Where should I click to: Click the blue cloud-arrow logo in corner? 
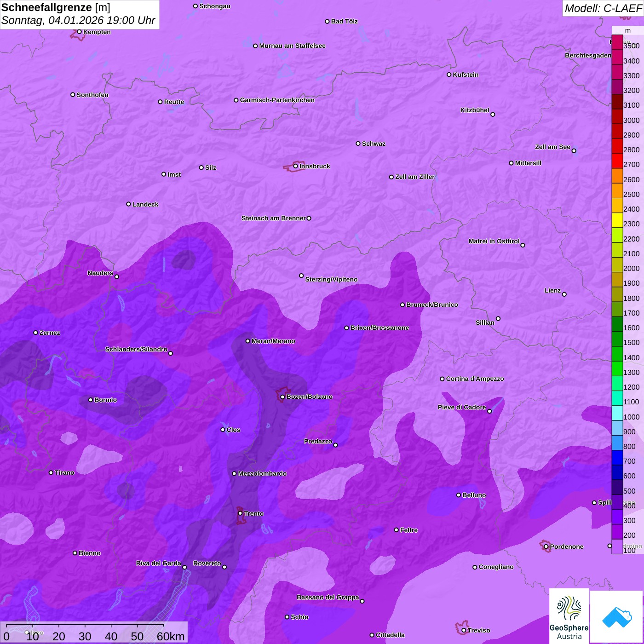click(617, 617)
